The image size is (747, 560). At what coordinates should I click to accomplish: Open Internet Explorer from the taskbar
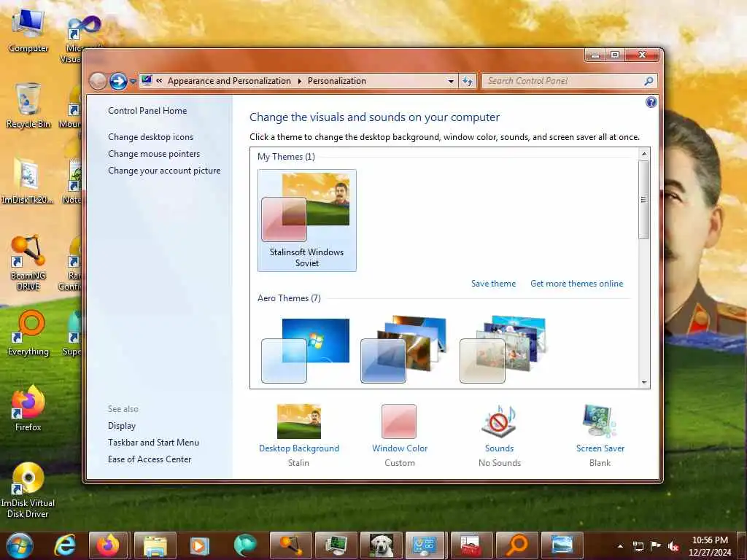point(64,545)
